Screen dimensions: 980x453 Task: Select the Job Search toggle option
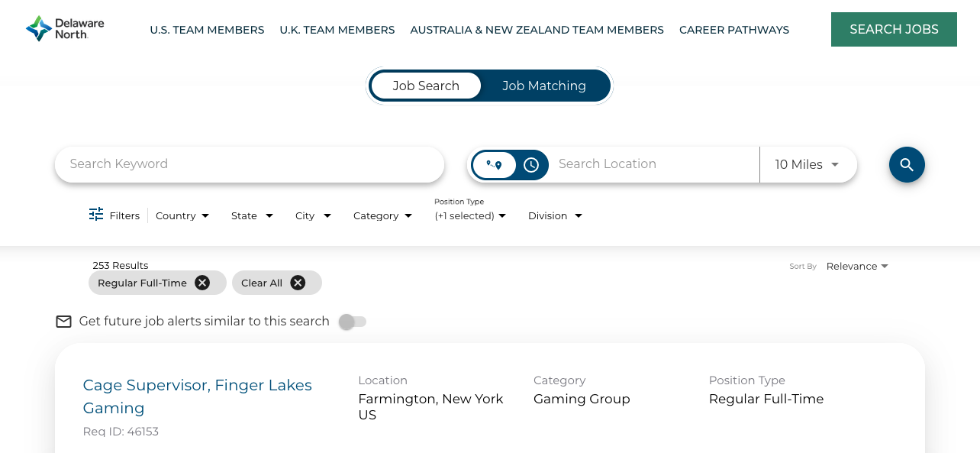coord(426,86)
